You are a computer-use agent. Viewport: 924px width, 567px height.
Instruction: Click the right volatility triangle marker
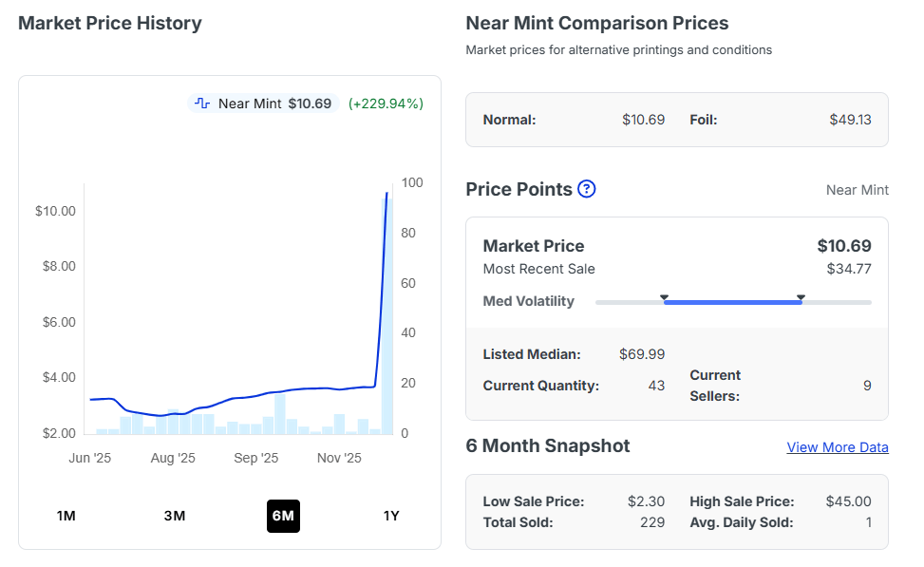[x=801, y=298]
